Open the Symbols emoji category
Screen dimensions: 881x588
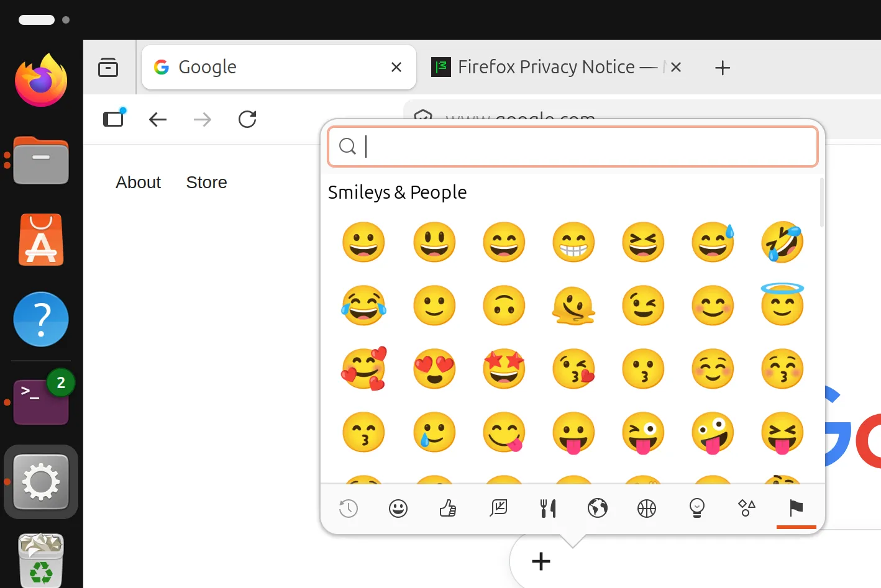[x=746, y=509]
